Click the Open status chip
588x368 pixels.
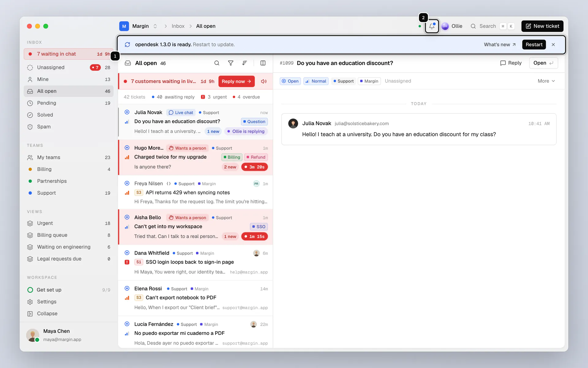pos(290,81)
